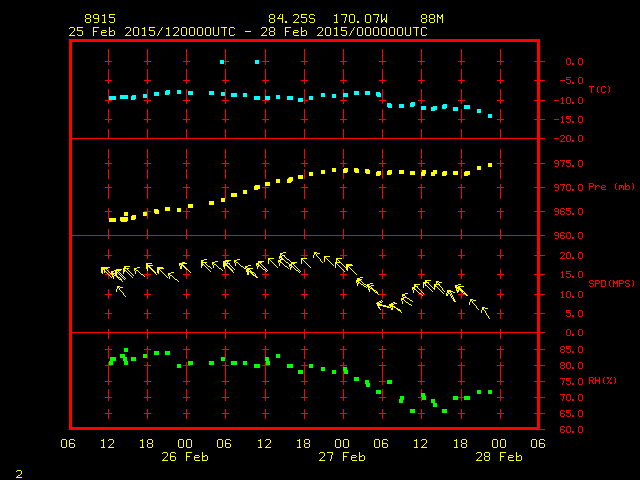Click the station ID 8915
640x480 pixels.
pos(100,19)
